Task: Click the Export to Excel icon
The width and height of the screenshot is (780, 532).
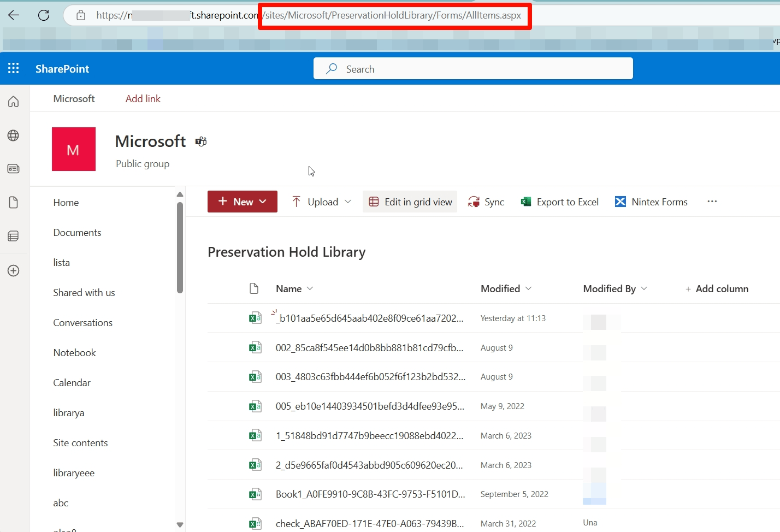Action: pos(526,202)
